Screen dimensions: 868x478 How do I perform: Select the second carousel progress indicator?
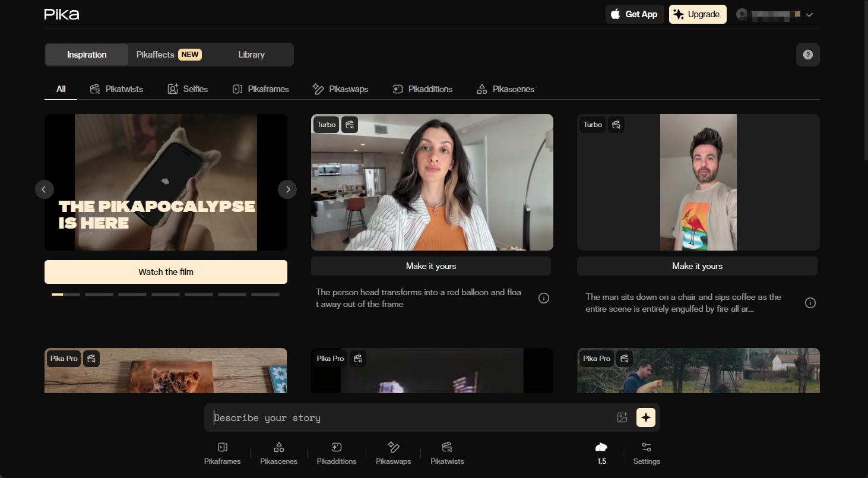coord(99,294)
